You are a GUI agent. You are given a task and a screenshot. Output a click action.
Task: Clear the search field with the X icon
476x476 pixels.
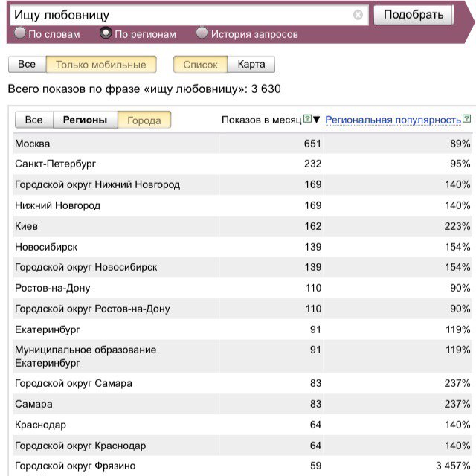[x=358, y=15]
